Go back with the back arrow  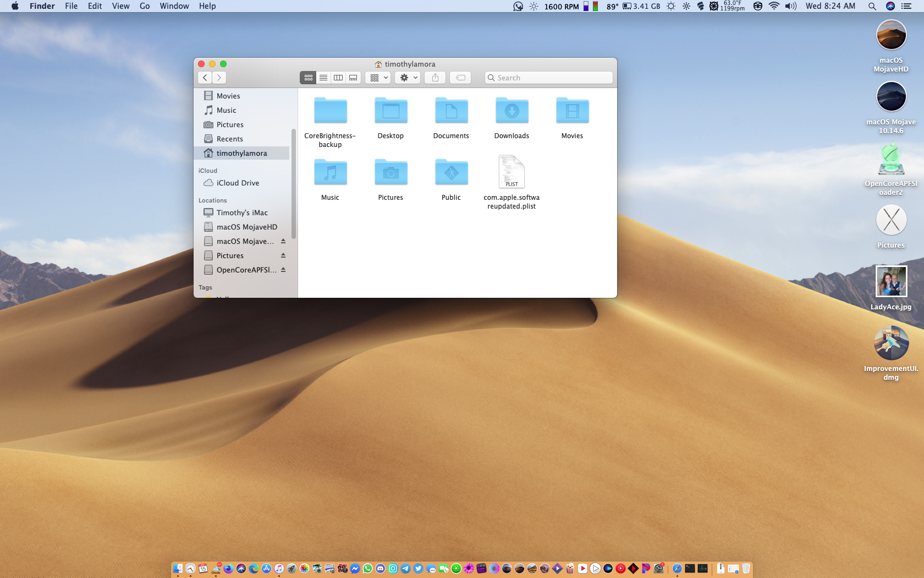pos(205,78)
